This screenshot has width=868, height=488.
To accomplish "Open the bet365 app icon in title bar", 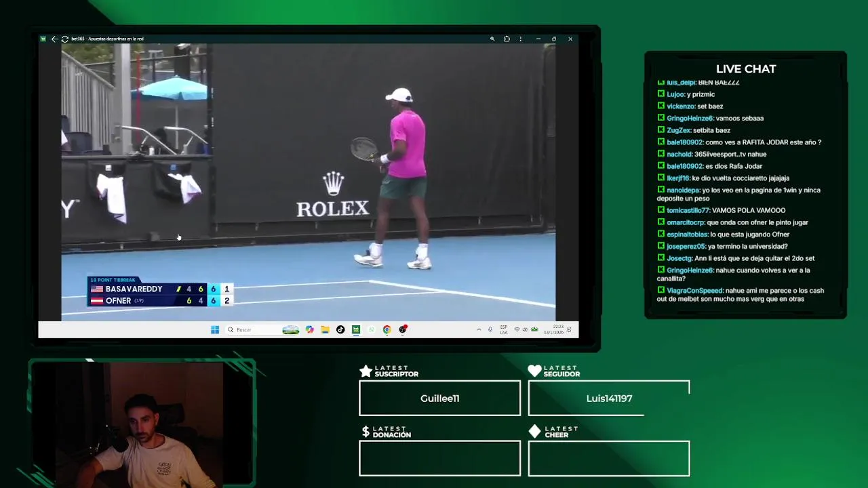I will [43, 39].
